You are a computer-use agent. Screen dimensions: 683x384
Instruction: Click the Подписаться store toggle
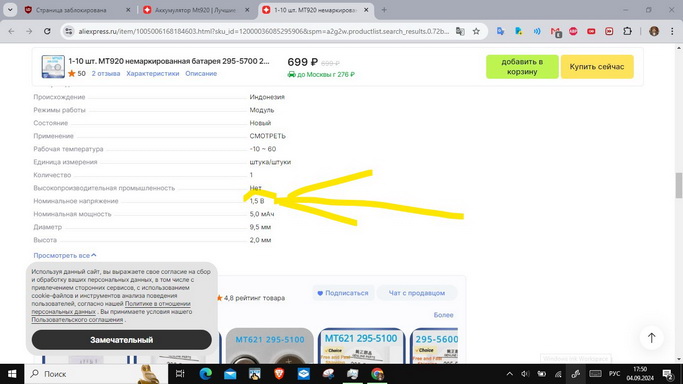(343, 293)
